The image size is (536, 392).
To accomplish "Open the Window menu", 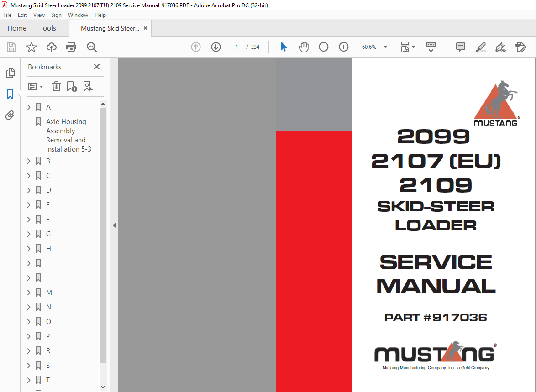I will [x=78, y=15].
